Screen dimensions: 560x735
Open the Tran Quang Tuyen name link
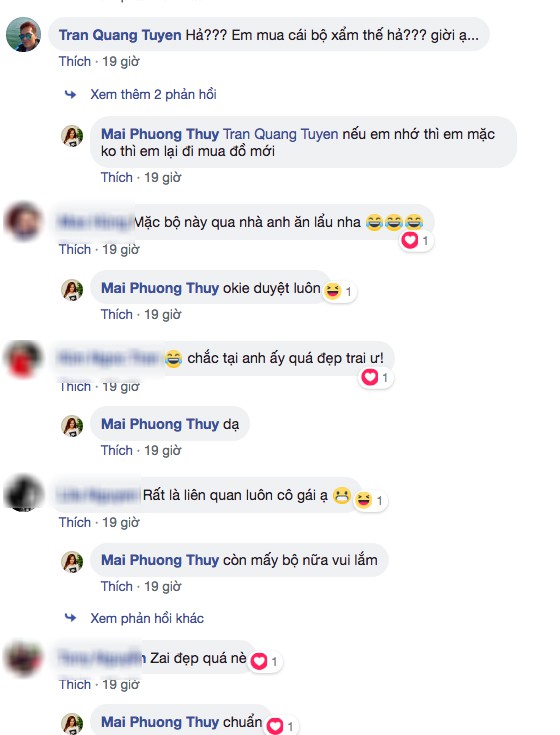coord(120,35)
